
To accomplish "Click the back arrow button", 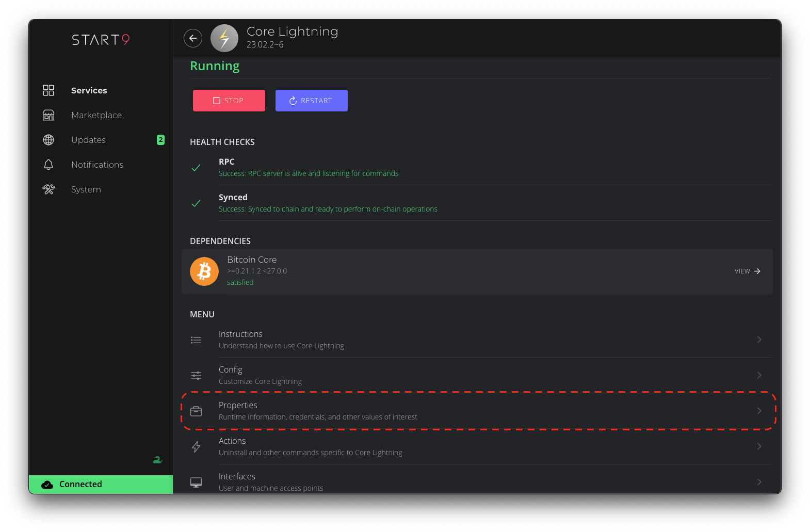I will [x=193, y=38].
